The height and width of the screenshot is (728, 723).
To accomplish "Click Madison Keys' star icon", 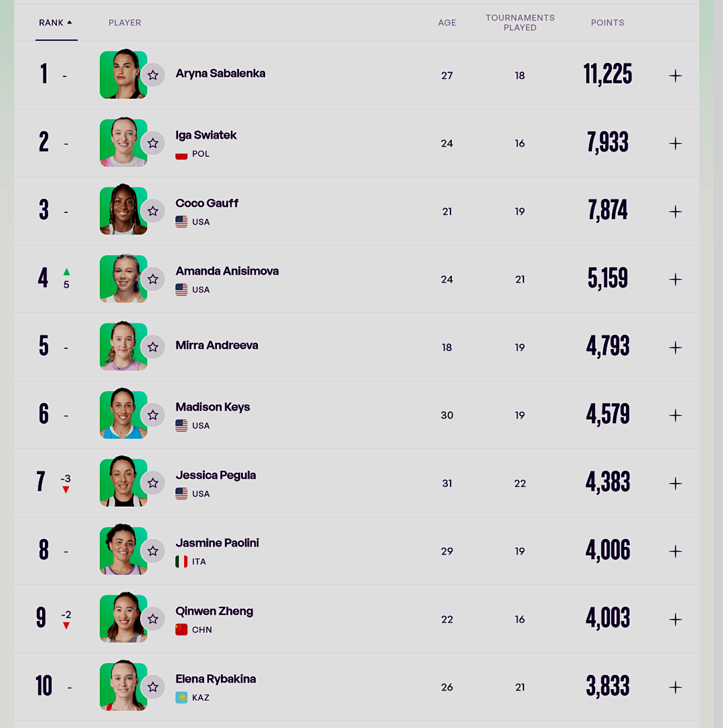I will click(x=153, y=415).
